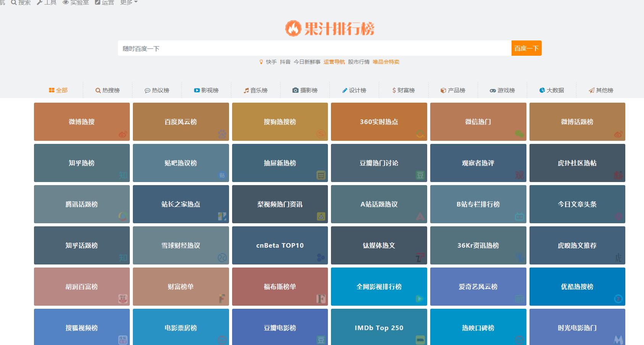Image resolution: width=644 pixels, height=345 pixels.
Task: Click the Zhihu icon on 知乎热榜 card
Action: coord(123,175)
